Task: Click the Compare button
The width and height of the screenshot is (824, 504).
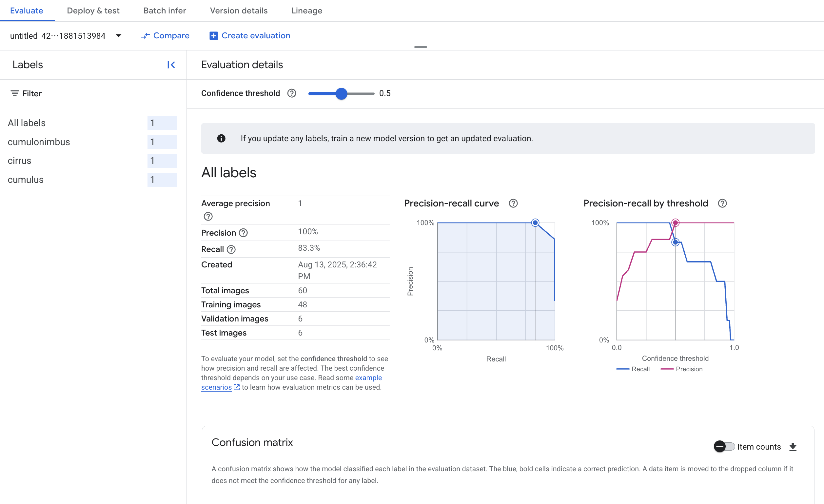Action: [165, 36]
